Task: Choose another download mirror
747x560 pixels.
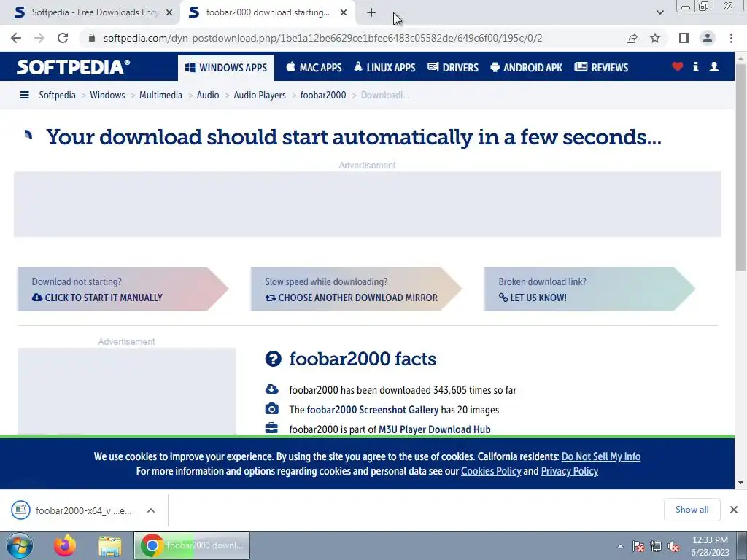Action: [x=356, y=289]
